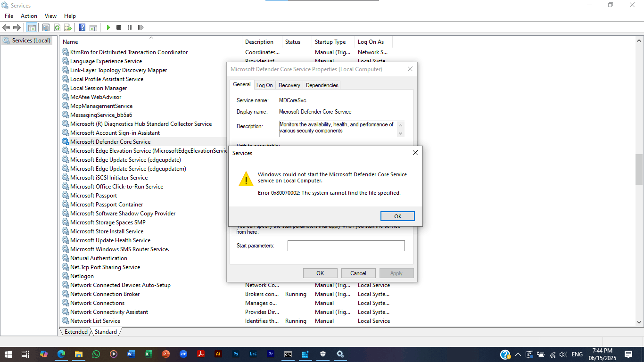This screenshot has height=362, width=644.
Task: Select Services (Local) in the left tree
Action: click(27, 41)
